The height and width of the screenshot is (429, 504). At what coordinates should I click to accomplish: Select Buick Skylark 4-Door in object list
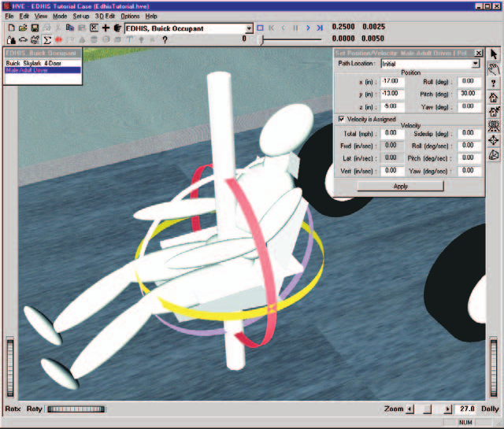[x=43, y=63]
